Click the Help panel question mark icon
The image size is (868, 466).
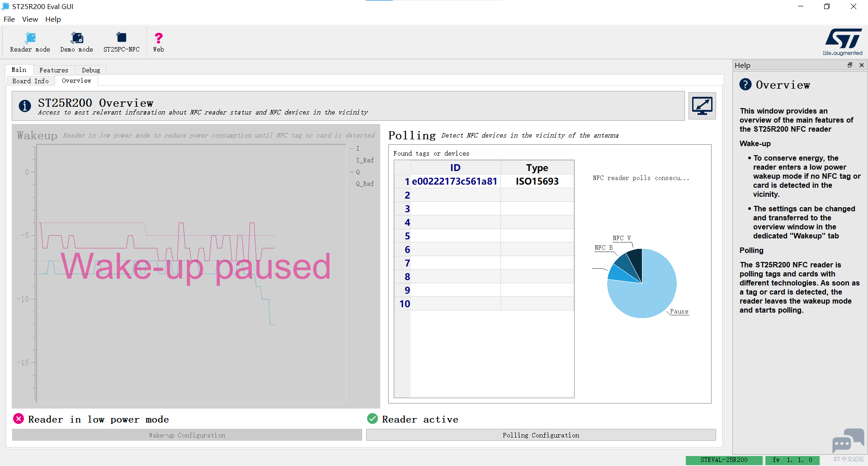(x=745, y=85)
